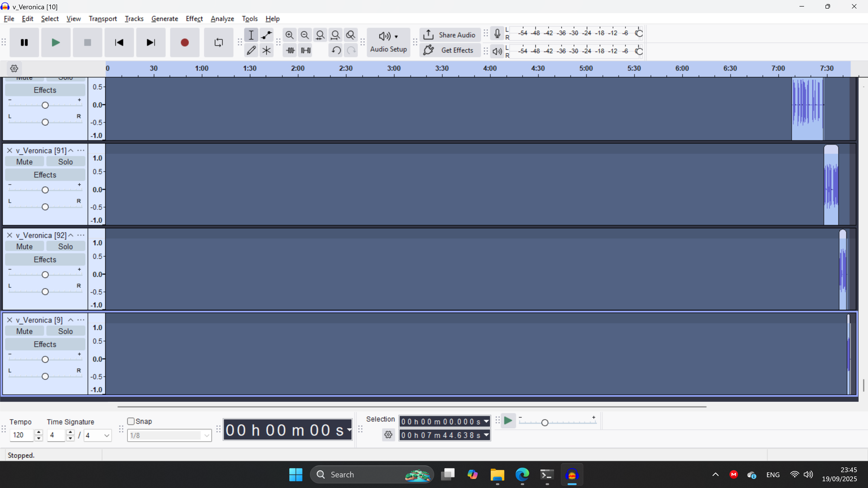Mute the v_Veronica [91] track
Viewport: 868px width, 488px height.
pos(24,162)
